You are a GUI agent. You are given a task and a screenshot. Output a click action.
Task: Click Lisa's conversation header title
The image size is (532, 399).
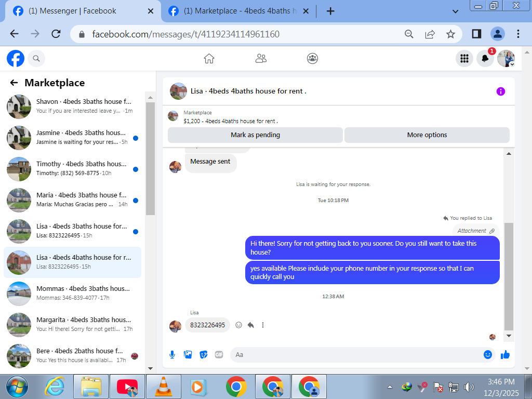click(x=248, y=91)
